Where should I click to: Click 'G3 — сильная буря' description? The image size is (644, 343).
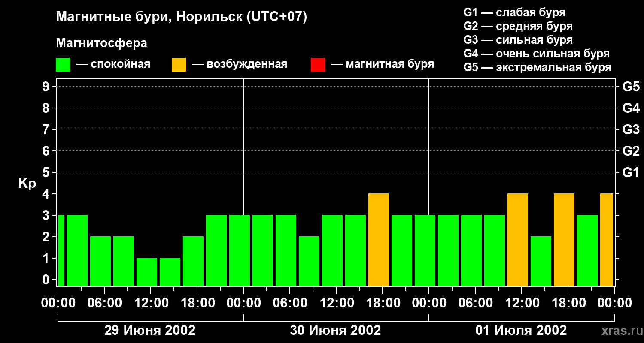(518, 40)
